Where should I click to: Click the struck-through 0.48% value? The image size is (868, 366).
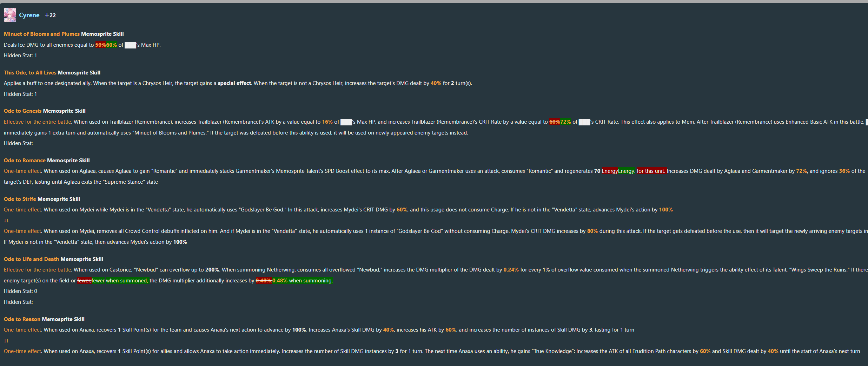(264, 281)
